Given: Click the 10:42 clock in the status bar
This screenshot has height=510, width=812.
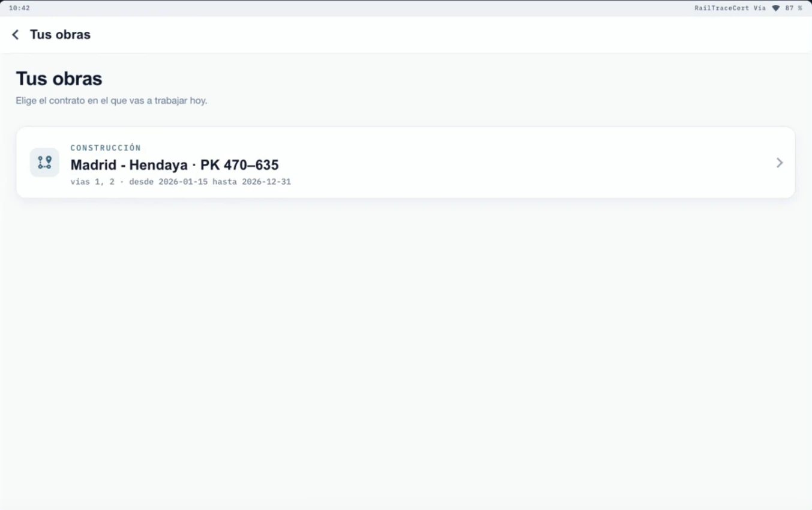Looking at the screenshot, I should (x=19, y=8).
